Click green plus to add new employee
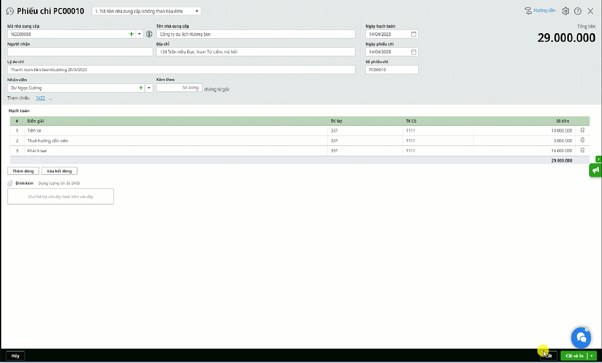 tap(141, 88)
